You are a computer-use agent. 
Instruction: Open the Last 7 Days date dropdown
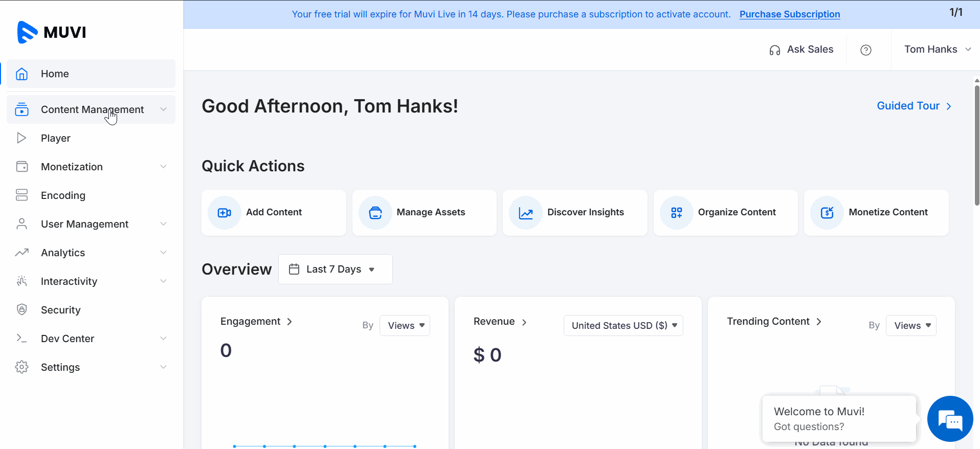click(x=335, y=269)
